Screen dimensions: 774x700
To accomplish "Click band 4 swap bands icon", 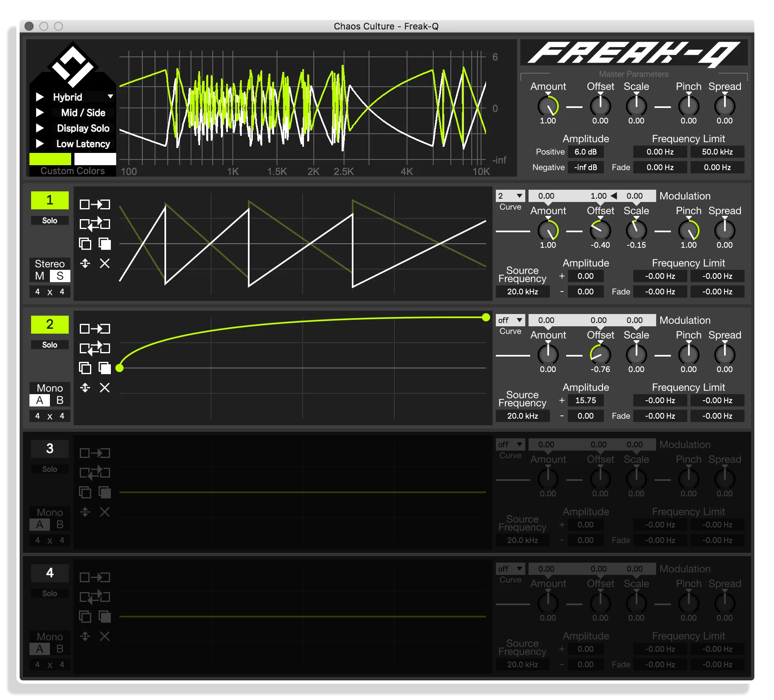I will pyautogui.click(x=94, y=597).
